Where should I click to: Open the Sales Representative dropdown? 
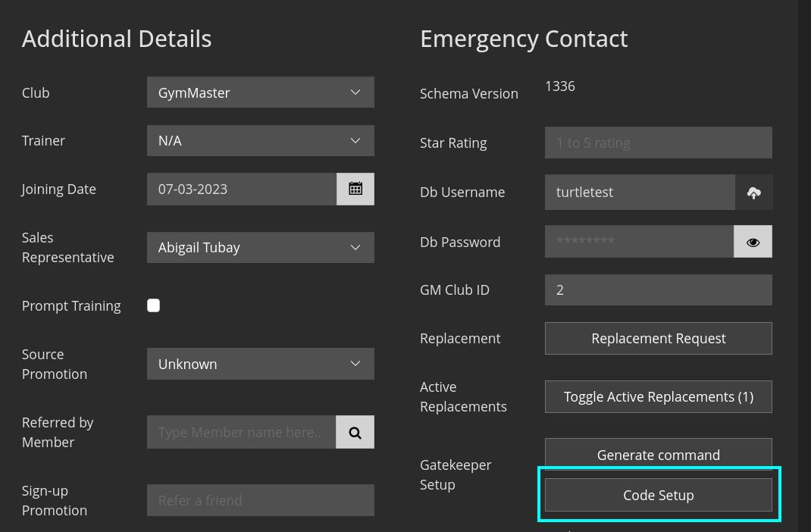(x=260, y=248)
